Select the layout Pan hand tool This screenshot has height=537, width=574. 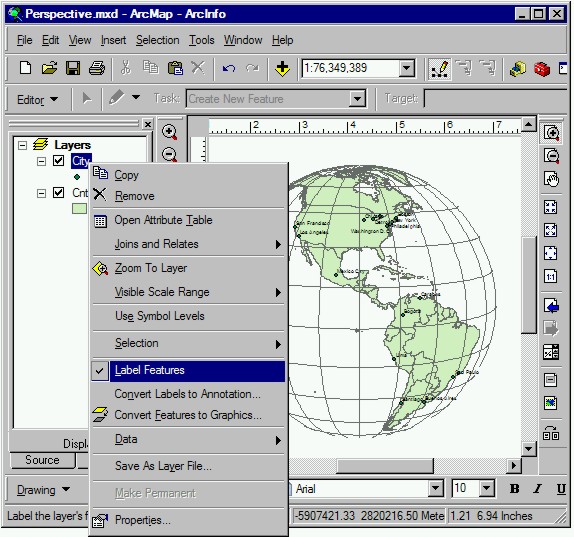tap(551, 179)
